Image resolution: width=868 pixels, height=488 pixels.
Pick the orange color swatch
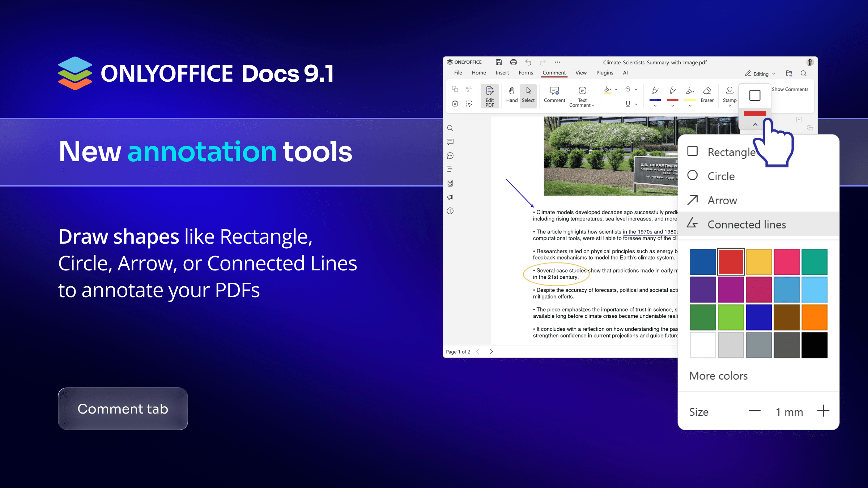point(814,317)
